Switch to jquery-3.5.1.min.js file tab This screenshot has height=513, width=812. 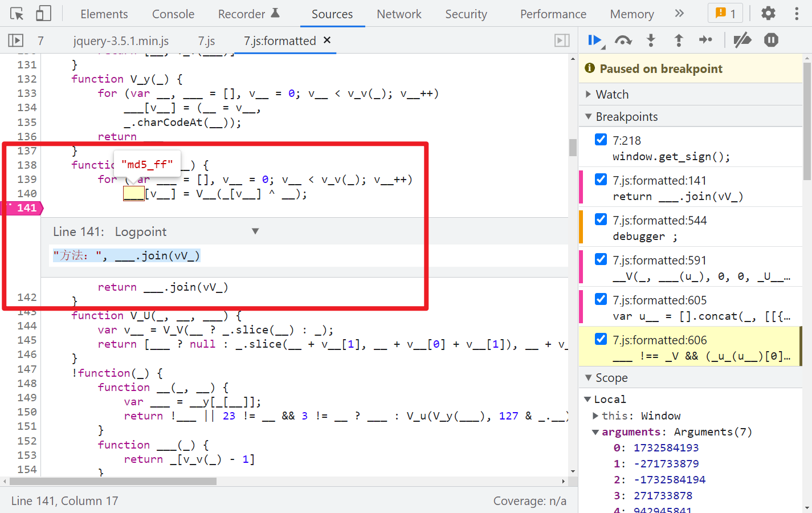[121, 41]
